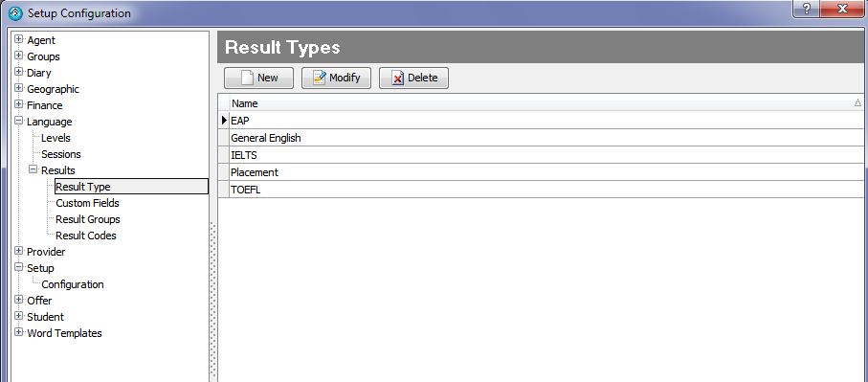Image resolution: width=868 pixels, height=382 pixels.
Task: Select the Offer label in the tree
Action: [39, 301]
